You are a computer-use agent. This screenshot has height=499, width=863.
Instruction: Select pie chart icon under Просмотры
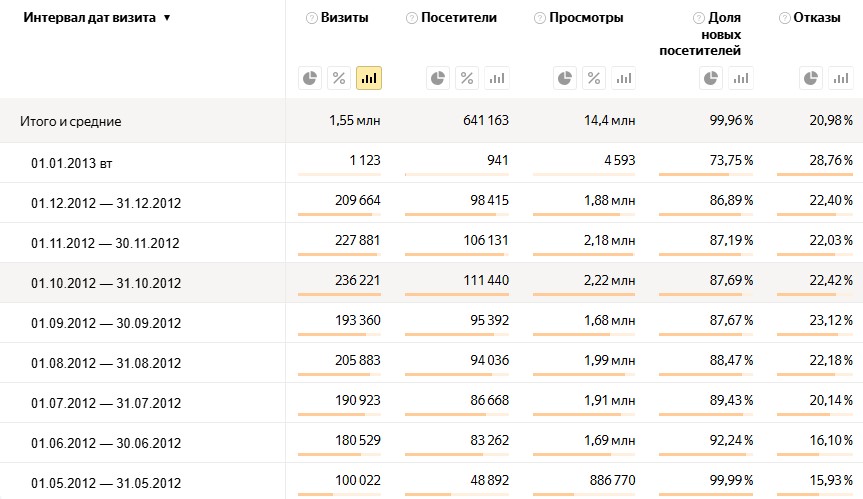click(x=565, y=78)
